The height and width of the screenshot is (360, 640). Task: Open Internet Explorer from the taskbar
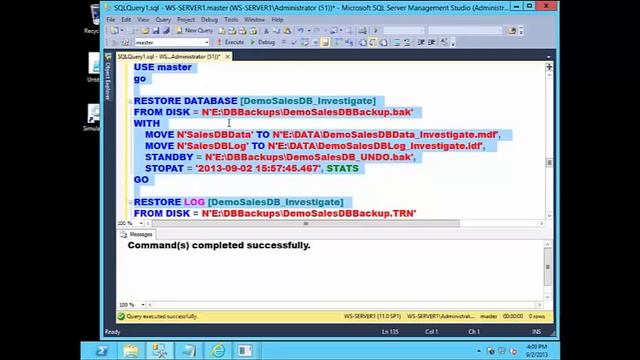(x=218, y=351)
